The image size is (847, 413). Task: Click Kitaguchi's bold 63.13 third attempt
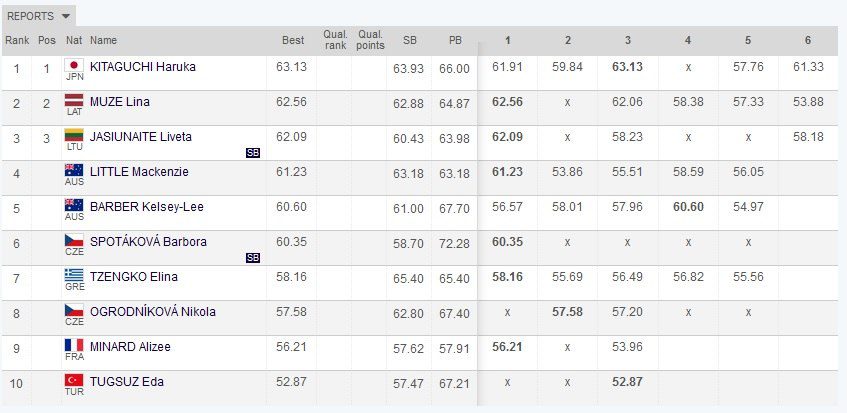click(627, 67)
